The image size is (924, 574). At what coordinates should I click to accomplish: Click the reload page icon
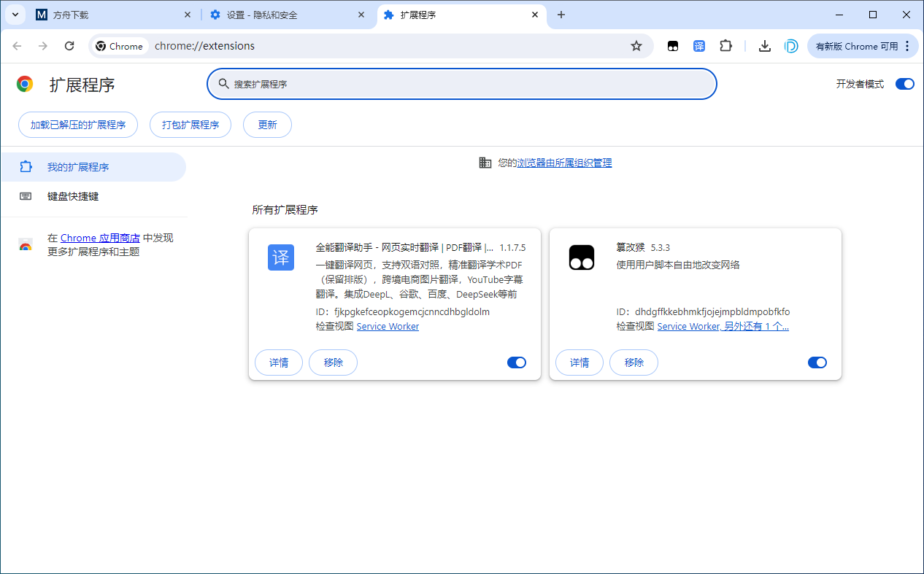(x=69, y=46)
